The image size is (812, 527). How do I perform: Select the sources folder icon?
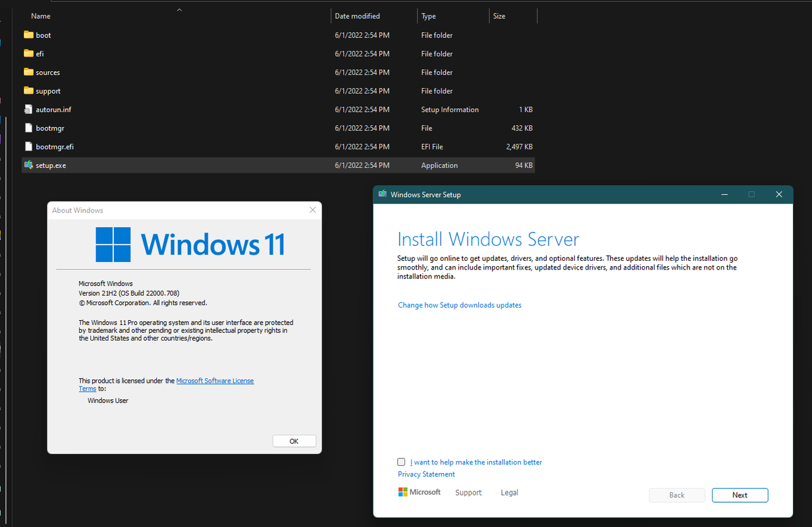click(28, 72)
